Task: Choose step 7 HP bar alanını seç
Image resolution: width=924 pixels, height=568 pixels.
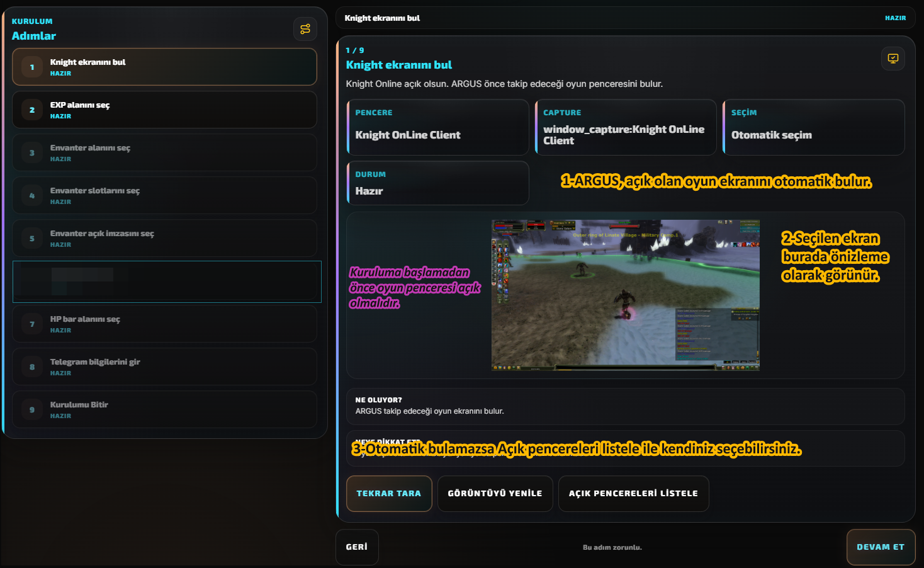Action: pyautogui.click(x=164, y=324)
